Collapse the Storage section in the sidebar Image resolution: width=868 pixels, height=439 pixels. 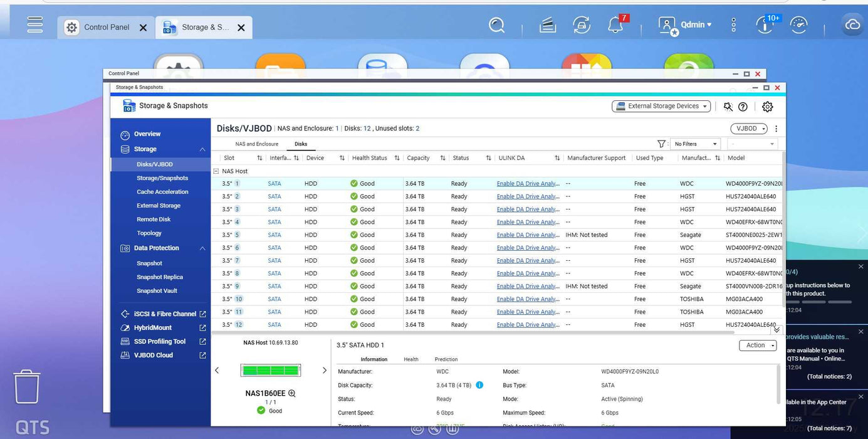202,149
